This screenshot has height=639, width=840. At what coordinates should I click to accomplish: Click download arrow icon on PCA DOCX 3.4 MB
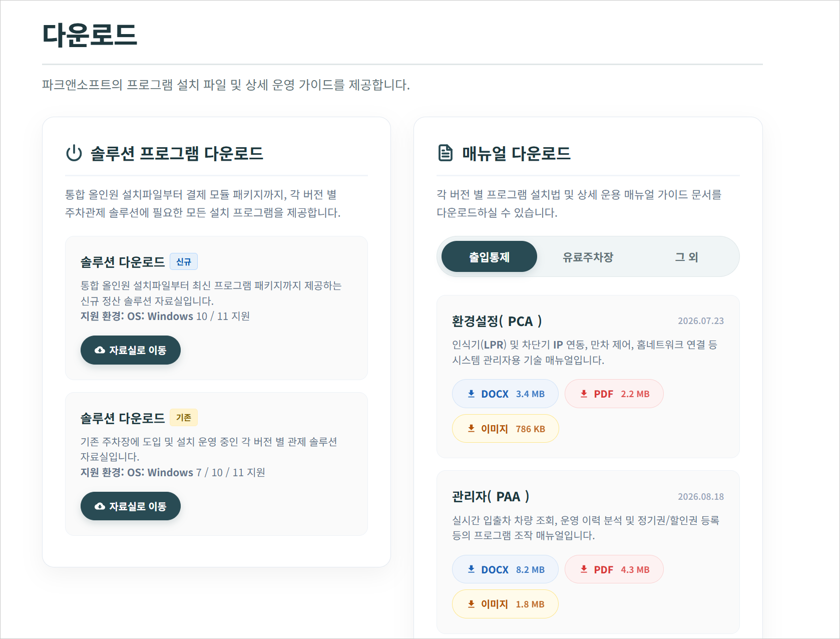(x=471, y=394)
